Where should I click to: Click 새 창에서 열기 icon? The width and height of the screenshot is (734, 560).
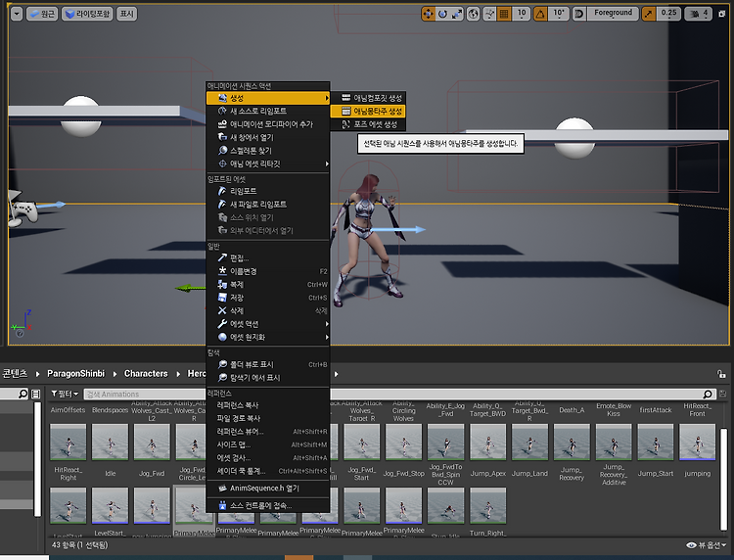click(x=222, y=137)
